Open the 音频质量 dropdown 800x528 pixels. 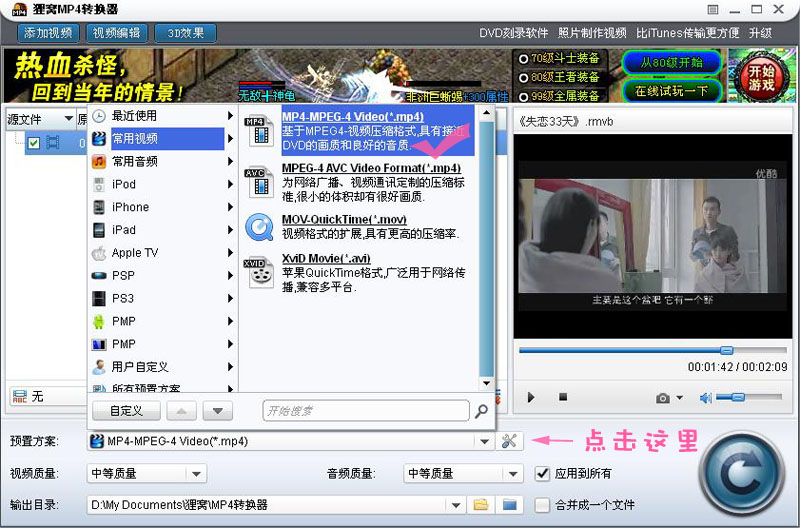[x=513, y=474]
